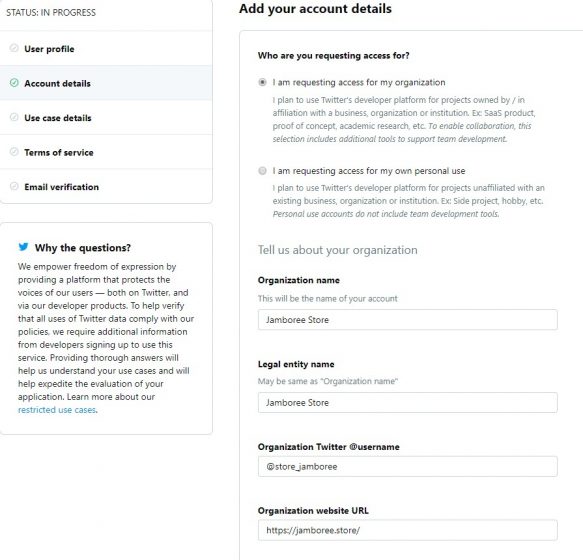Click the Organization website URL field

408,530
